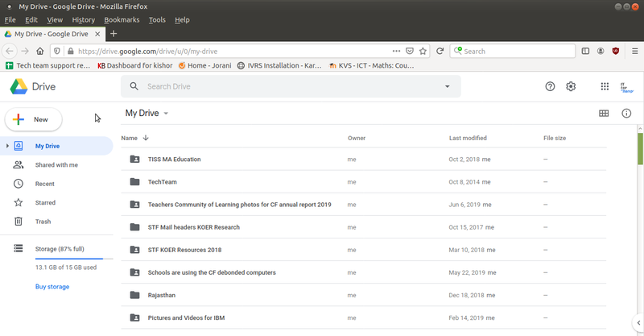Open page actions three-dots menu

tap(396, 51)
